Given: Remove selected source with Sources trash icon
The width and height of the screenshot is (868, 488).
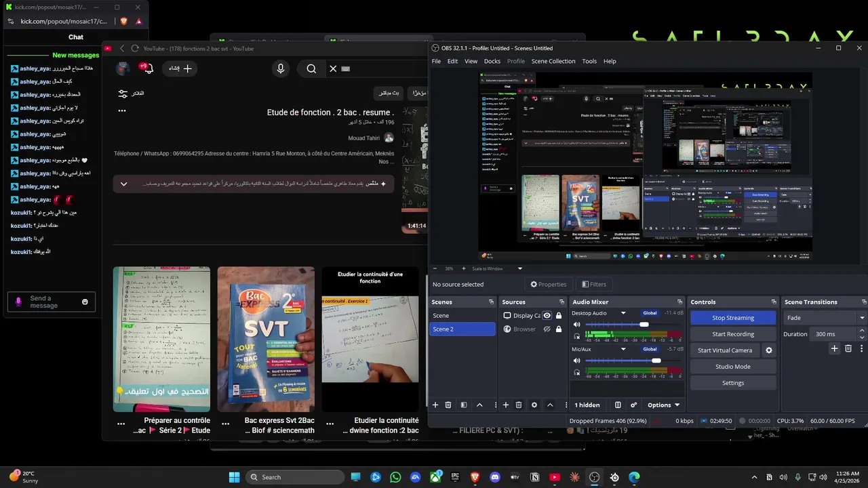Looking at the screenshot, I should (519, 405).
